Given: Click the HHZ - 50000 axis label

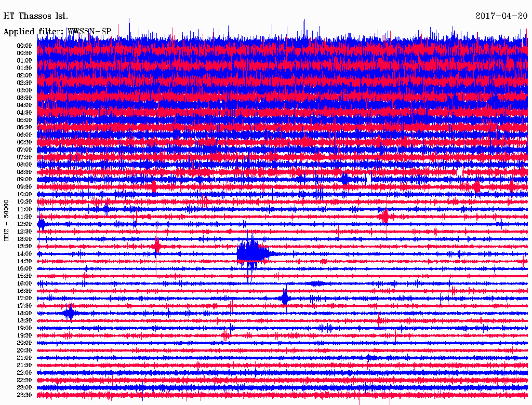Looking at the screenshot, I should [6, 220].
